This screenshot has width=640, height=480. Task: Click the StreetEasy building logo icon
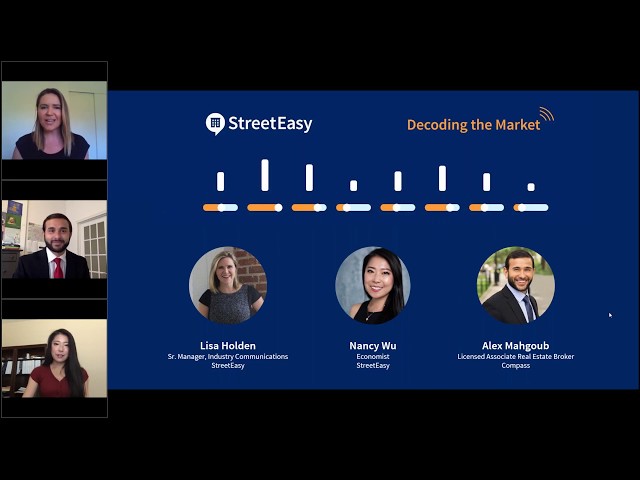click(215, 124)
